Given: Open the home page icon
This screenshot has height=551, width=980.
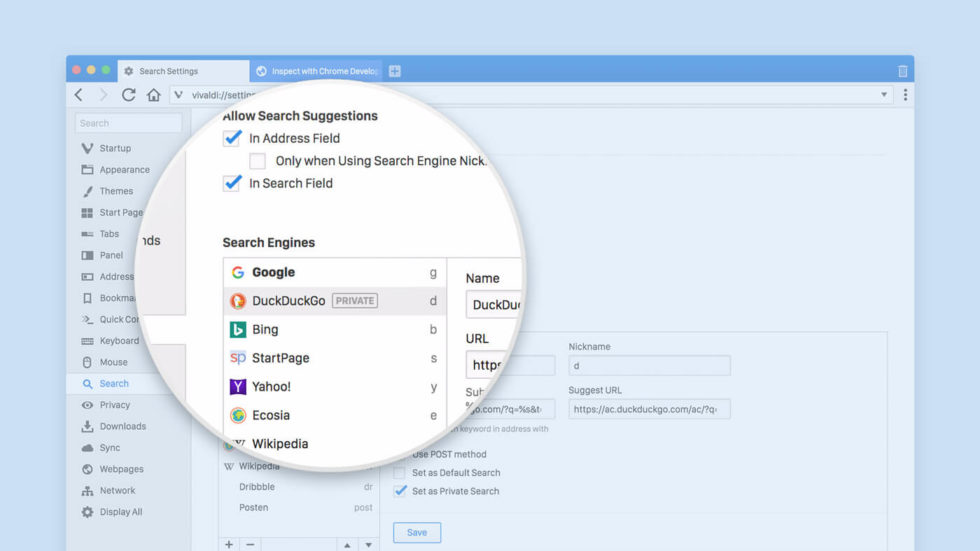Looking at the screenshot, I should (x=153, y=95).
